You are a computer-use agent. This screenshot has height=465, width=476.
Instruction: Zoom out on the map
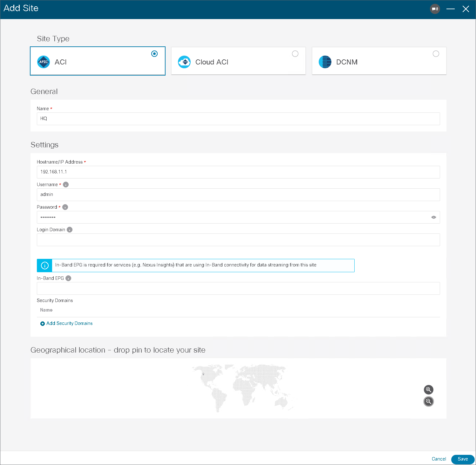[x=428, y=401]
